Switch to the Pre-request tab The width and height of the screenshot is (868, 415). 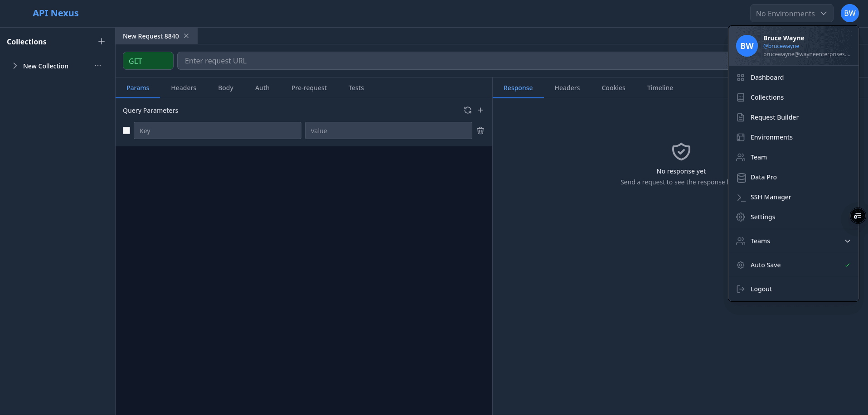tap(309, 88)
